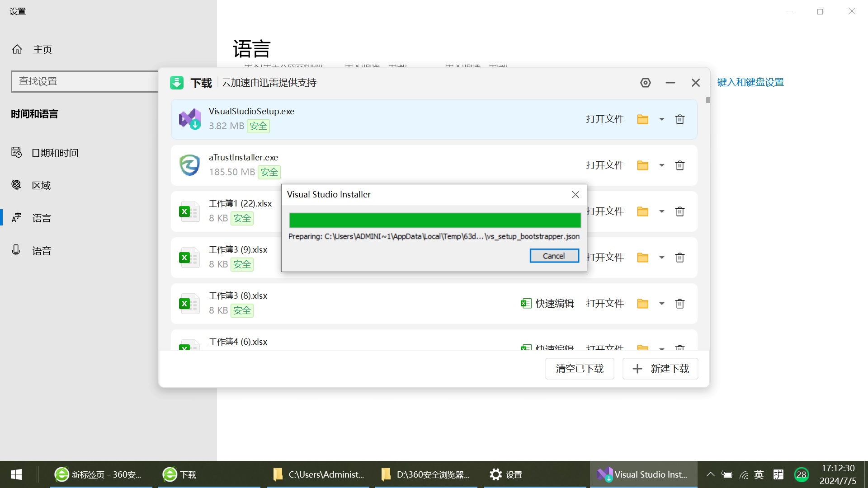The image size is (868, 488).
Task: Open 键入和键盘设置 link
Action: (750, 82)
